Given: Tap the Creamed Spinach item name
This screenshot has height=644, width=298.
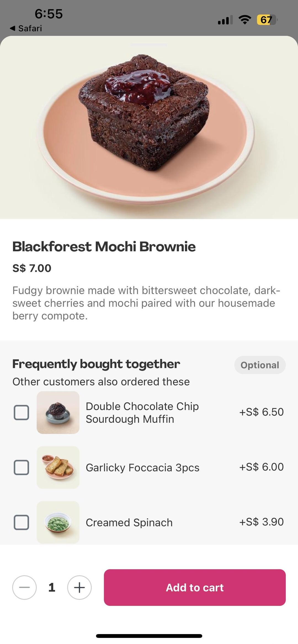Looking at the screenshot, I should tap(129, 522).
